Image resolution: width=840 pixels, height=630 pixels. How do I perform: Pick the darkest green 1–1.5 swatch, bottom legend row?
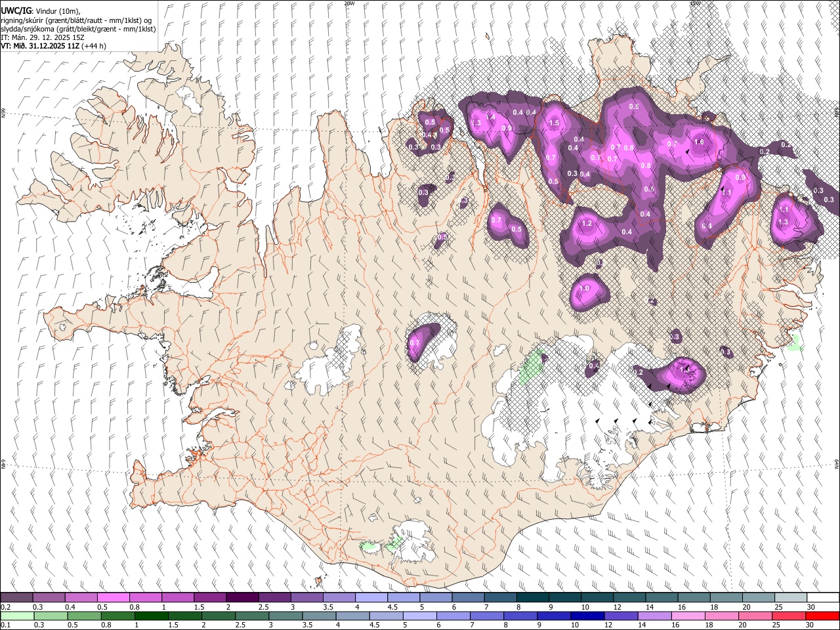pos(152,616)
